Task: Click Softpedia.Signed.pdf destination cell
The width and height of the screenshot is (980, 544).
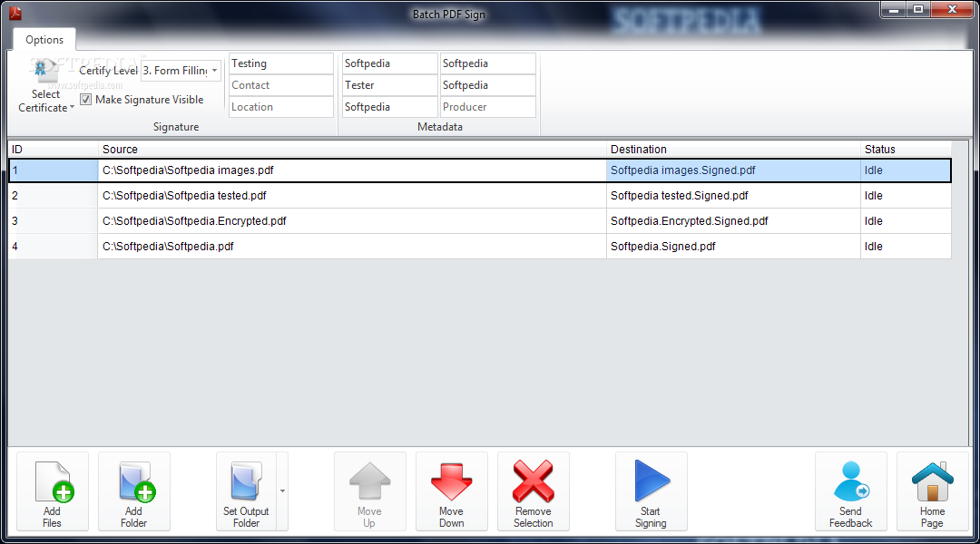Action: pos(733,246)
